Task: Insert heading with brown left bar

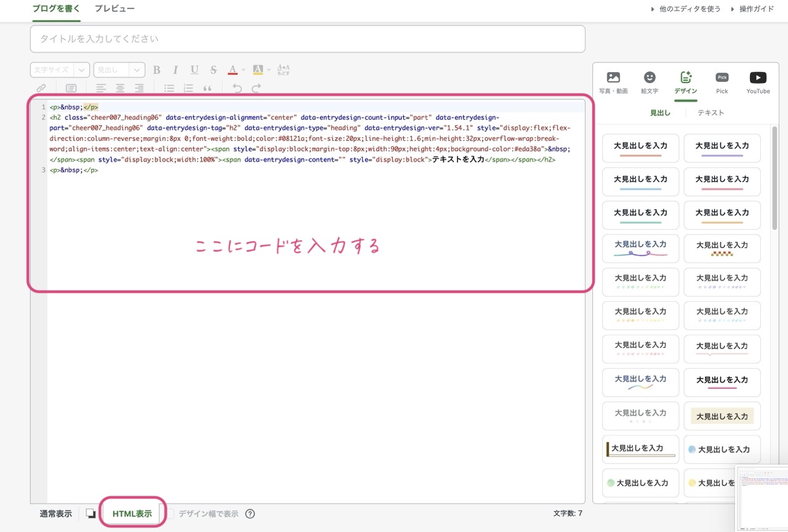Action: 640,449
